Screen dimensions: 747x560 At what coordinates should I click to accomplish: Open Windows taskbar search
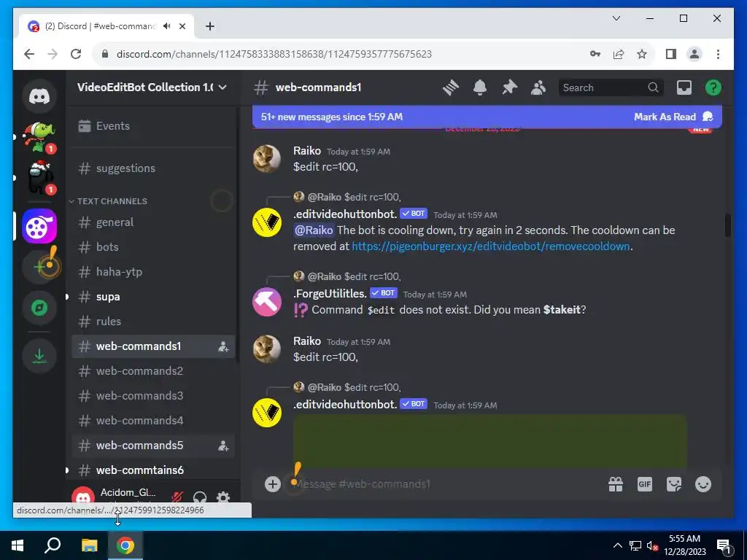(53, 545)
